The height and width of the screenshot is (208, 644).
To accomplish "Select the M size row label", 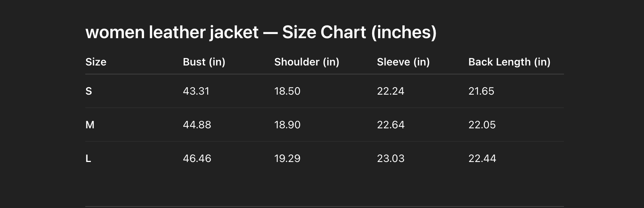I will 90,125.
